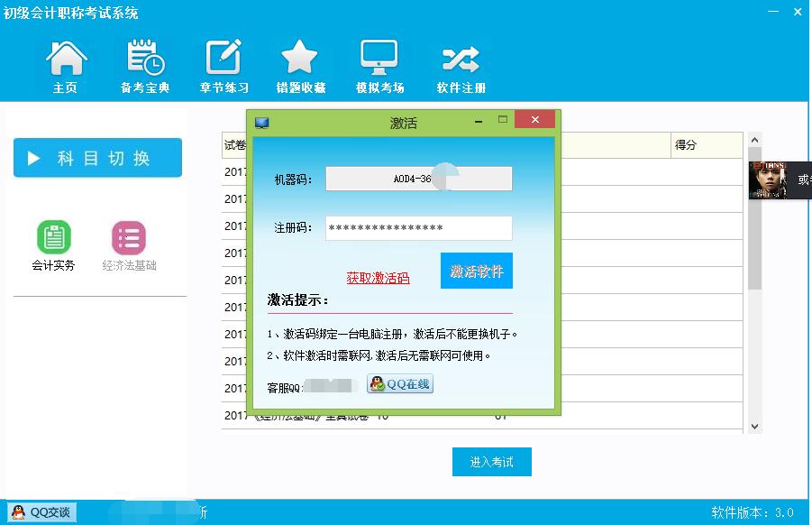Select 章节练习 chapter practice icon
Screen dimensions: 812x525
click(224, 60)
